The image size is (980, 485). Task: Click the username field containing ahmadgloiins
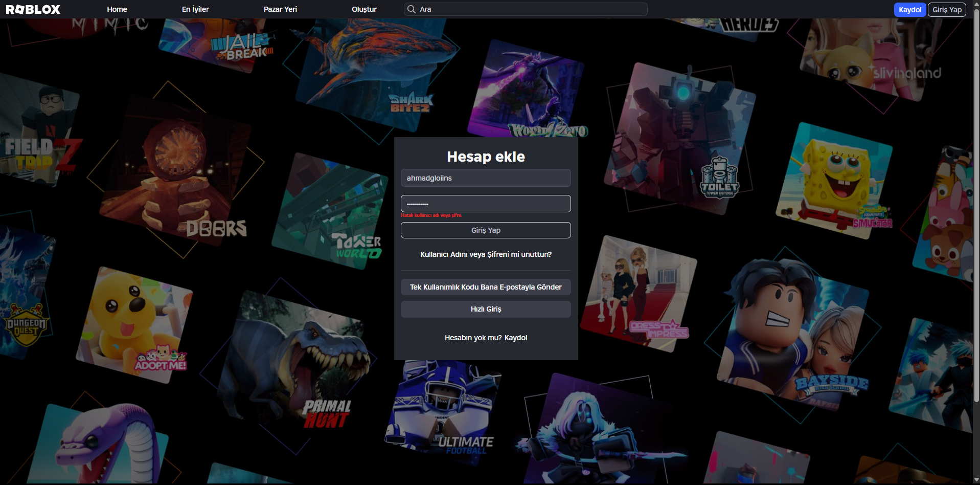pyautogui.click(x=486, y=178)
